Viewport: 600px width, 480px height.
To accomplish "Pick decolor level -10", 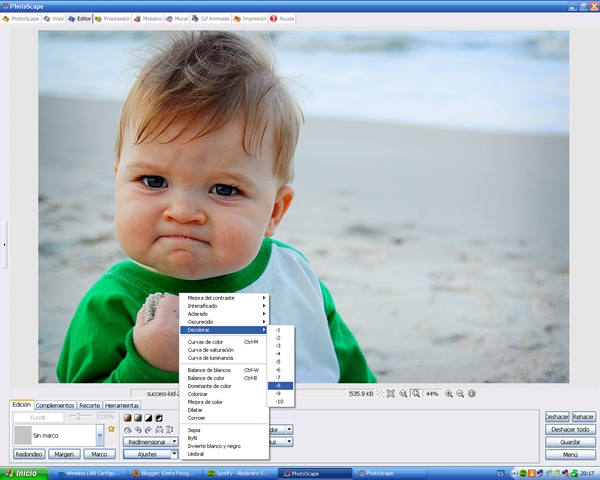I will [x=280, y=402].
